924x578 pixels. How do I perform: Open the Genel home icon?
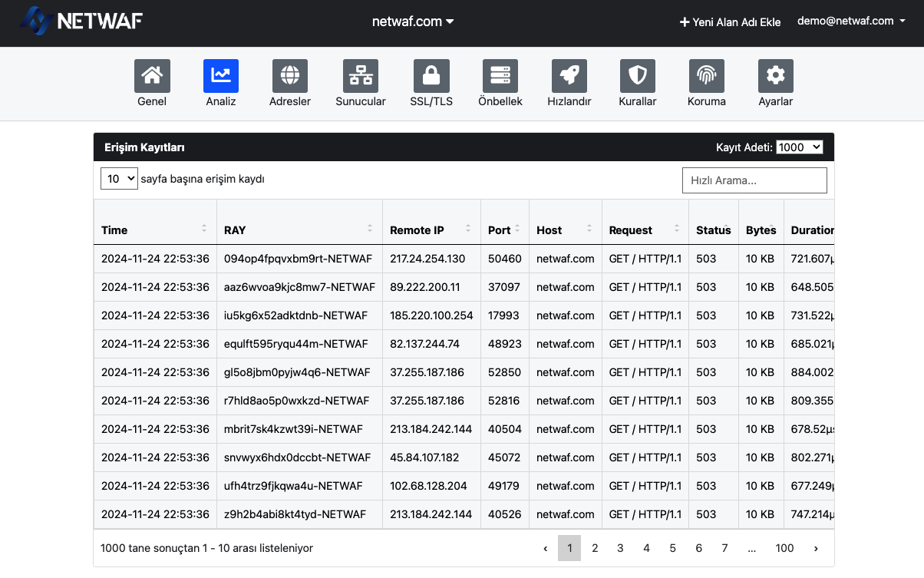click(x=152, y=76)
